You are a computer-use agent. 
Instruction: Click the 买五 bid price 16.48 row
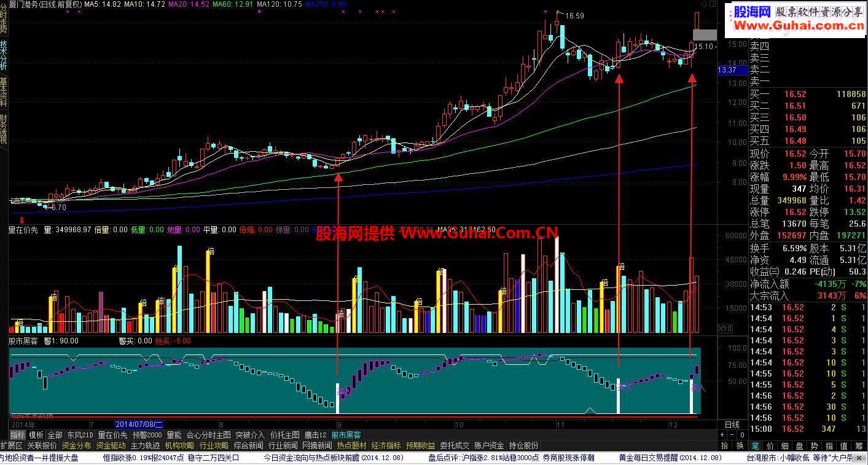[808, 141]
